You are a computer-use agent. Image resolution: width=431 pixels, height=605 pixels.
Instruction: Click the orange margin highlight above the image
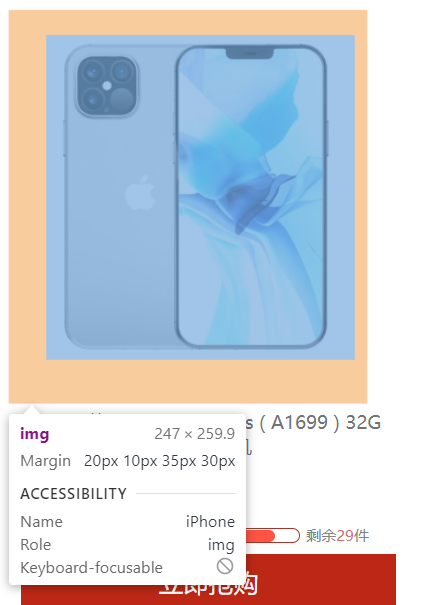click(x=188, y=22)
